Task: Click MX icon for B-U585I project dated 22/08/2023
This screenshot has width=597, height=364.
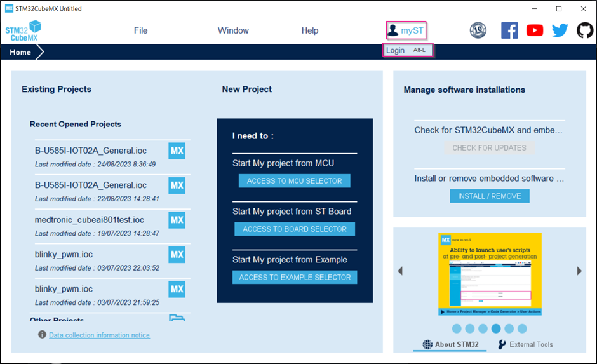Action: pos(177,185)
